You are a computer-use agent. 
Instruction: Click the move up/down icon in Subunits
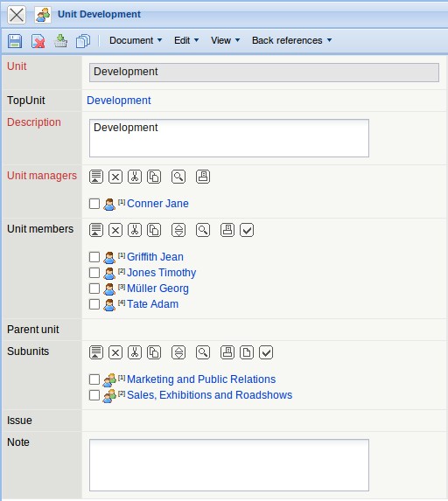[x=178, y=352]
